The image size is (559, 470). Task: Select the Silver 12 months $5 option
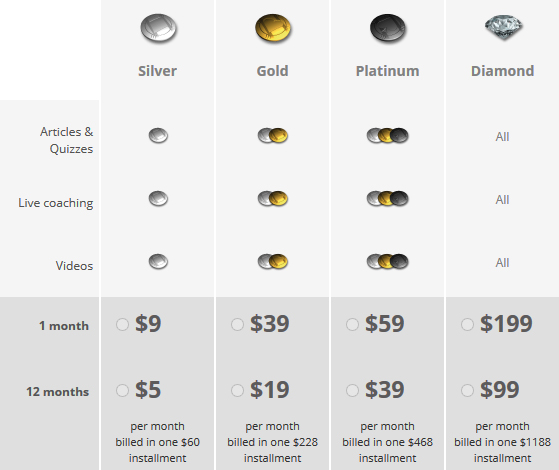(x=122, y=390)
